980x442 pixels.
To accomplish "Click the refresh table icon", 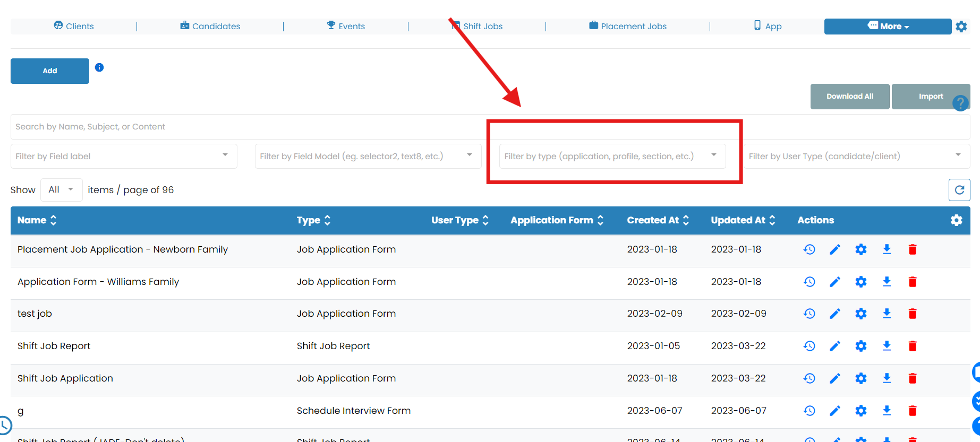I will click(959, 190).
